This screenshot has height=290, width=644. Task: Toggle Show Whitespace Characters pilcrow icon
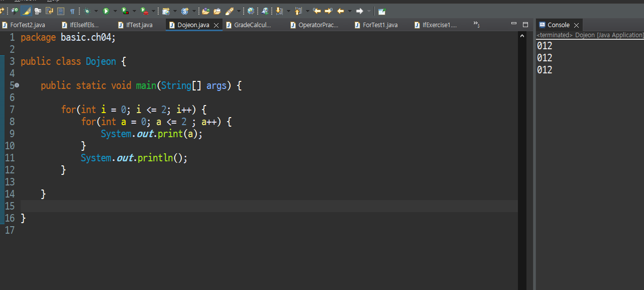[x=72, y=11]
